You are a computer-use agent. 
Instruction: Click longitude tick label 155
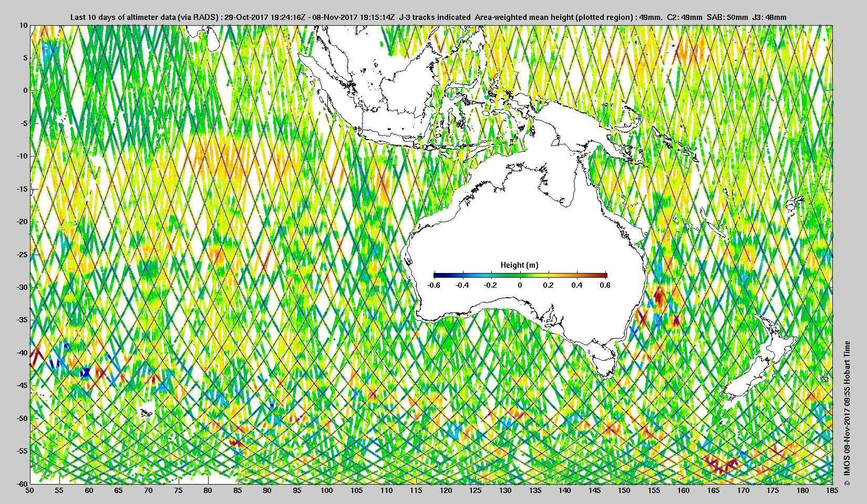[x=654, y=491]
